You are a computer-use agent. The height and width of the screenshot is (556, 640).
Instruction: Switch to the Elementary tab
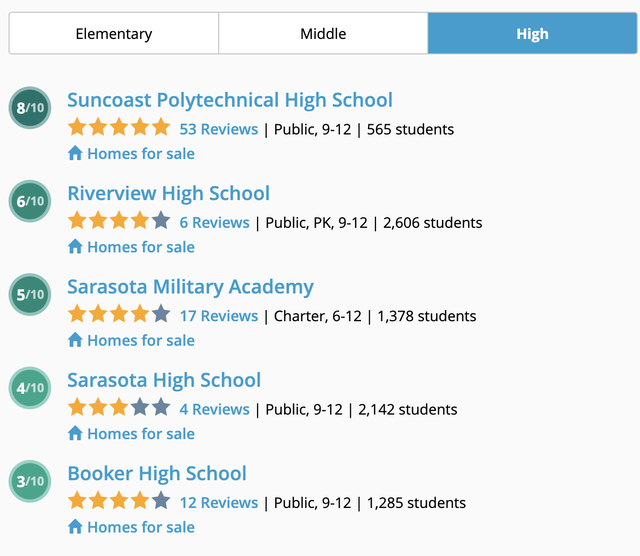tap(114, 33)
